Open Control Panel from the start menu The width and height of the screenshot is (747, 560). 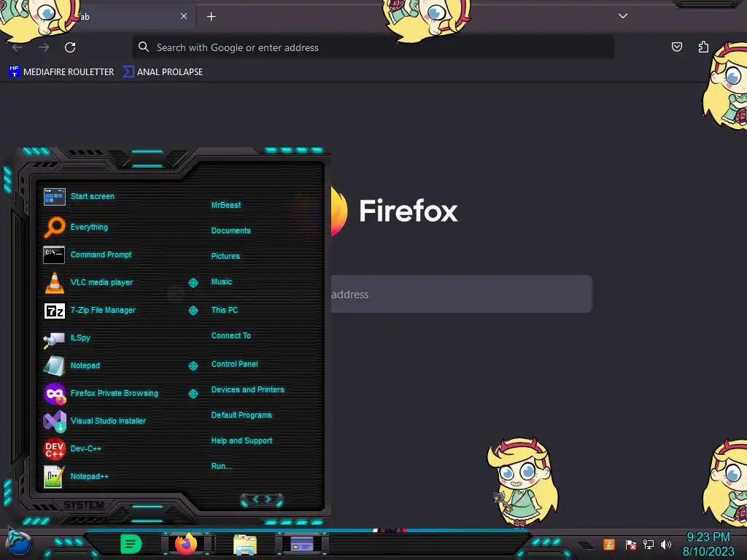click(234, 364)
